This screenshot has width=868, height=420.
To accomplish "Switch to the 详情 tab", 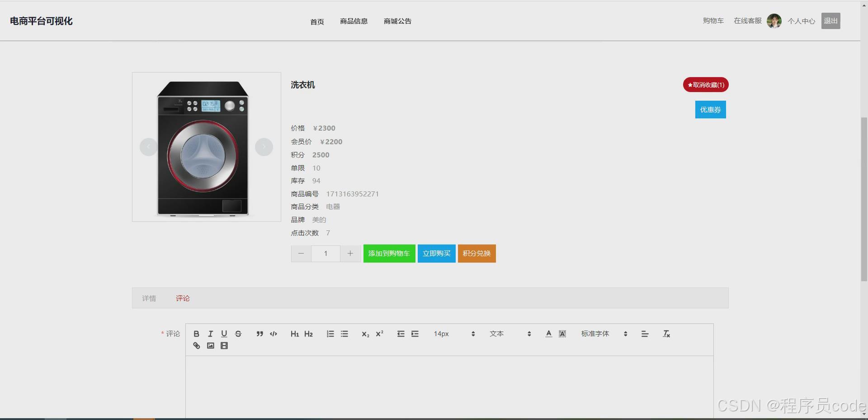I will (x=149, y=298).
